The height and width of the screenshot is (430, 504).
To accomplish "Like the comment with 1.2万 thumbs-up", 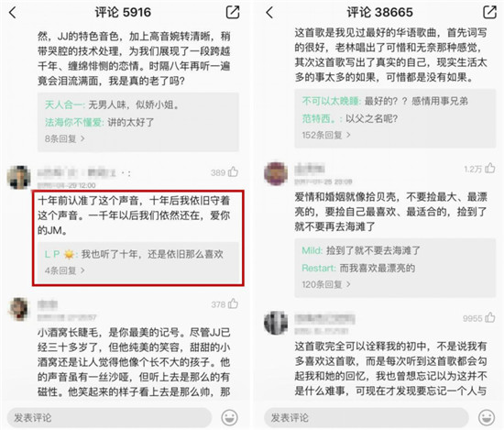I will pos(490,168).
